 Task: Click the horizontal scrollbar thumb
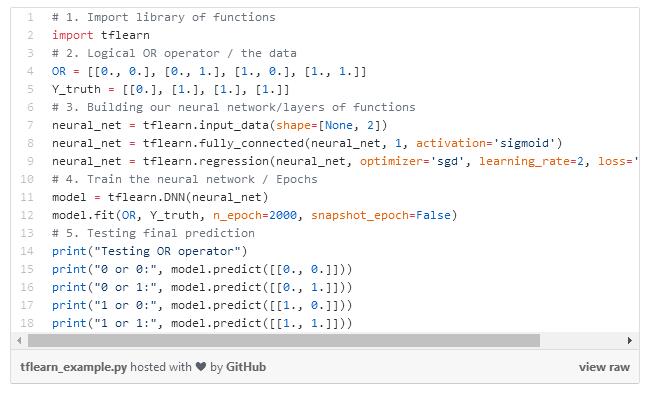pos(284,341)
